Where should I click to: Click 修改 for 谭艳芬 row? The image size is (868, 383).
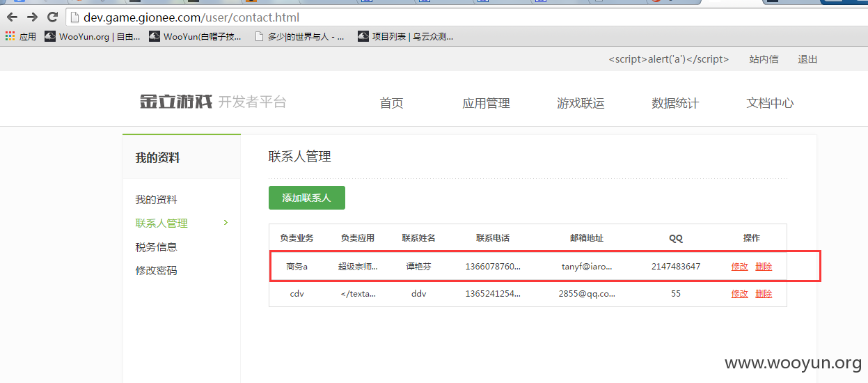click(x=739, y=267)
